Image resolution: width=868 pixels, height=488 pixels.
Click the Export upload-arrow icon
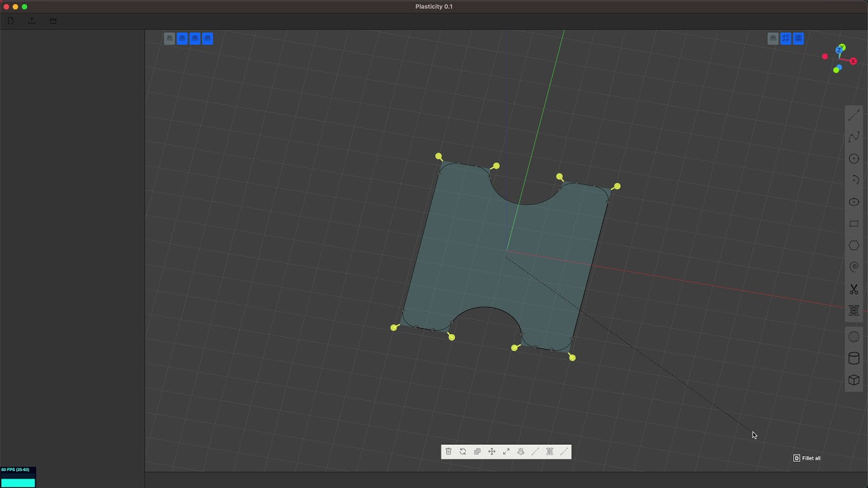click(32, 21)
